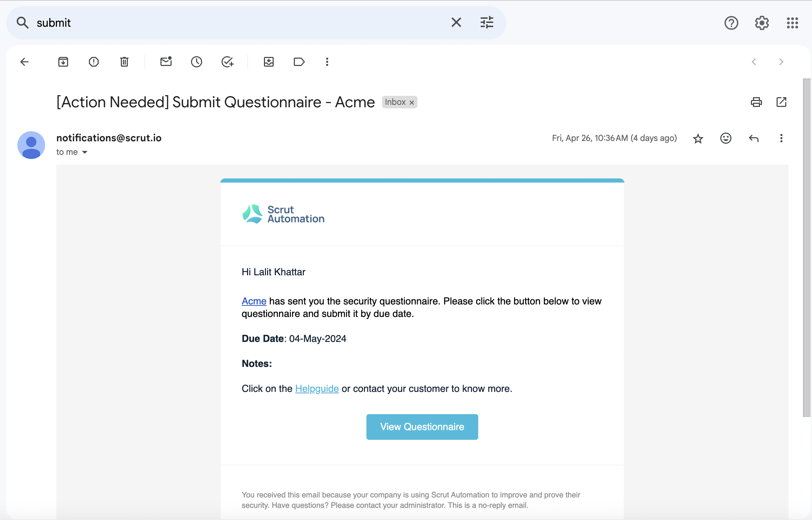Screen dimensions: 812x520
Task: Open the Helpguide link
Action: coord(317,389)
